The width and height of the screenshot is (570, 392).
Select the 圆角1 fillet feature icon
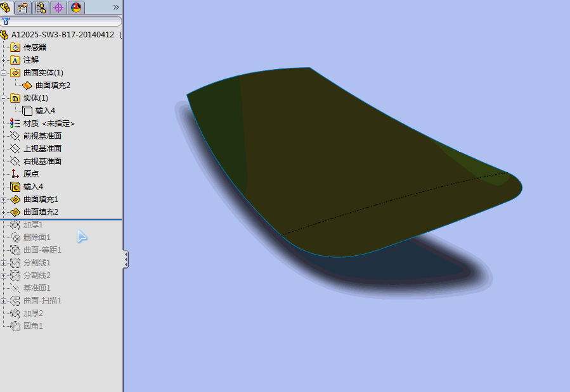pyautogui.click(x=15, y=326)
